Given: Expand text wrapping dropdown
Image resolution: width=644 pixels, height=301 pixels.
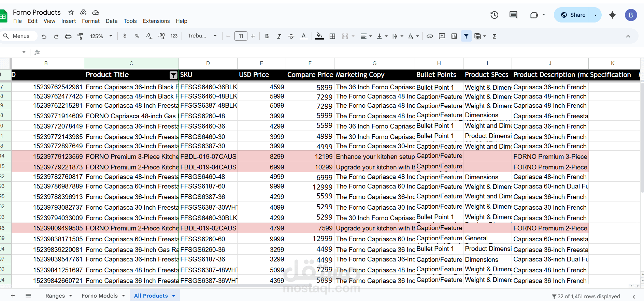Looking at the screenshot, I should pyautogui.click(x=402, y=36).
